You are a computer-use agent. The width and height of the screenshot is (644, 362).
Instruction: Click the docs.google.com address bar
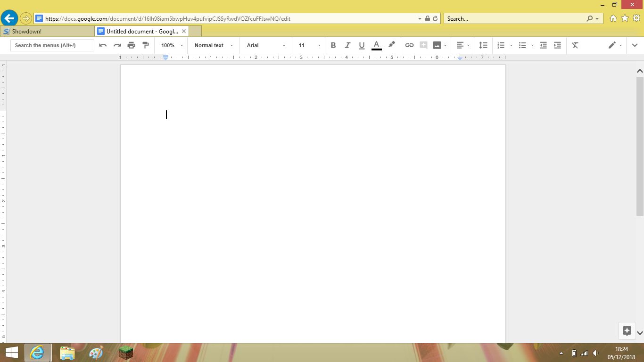[x=226, y=19]
